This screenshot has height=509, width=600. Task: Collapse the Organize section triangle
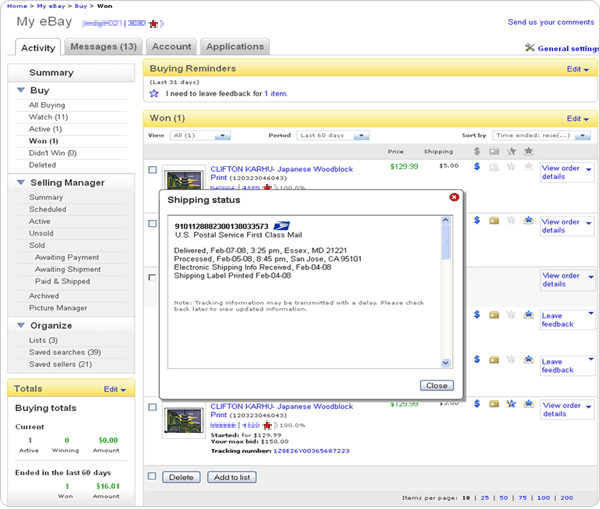[x=21, y=325]
